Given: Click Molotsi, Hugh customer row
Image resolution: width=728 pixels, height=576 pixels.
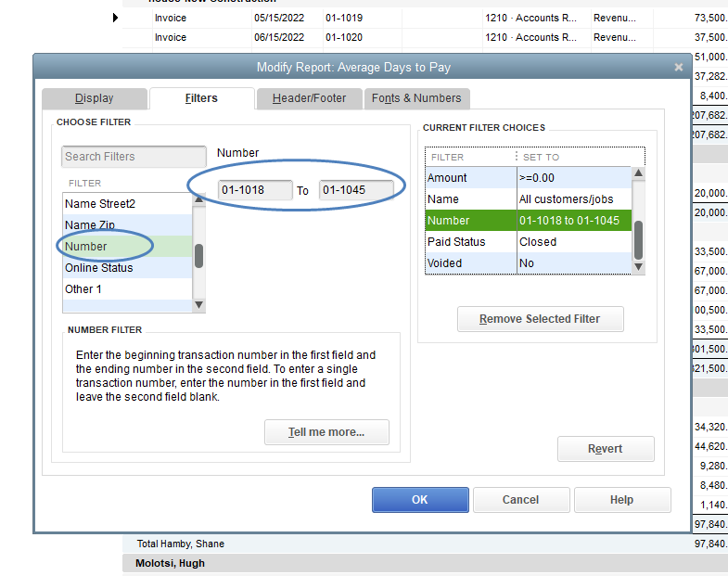Looking at the screenshot, I should click(x=425, y=563).
